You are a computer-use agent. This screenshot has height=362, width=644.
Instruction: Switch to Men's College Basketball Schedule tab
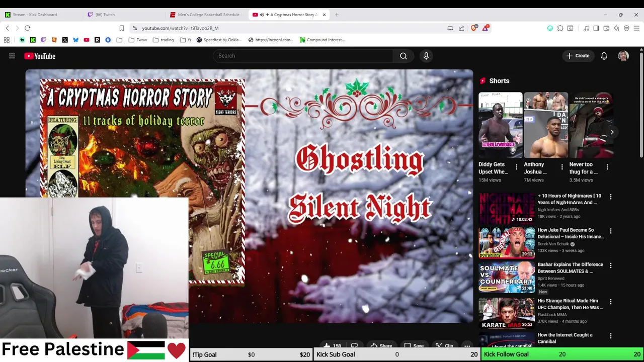click(206, 15)
